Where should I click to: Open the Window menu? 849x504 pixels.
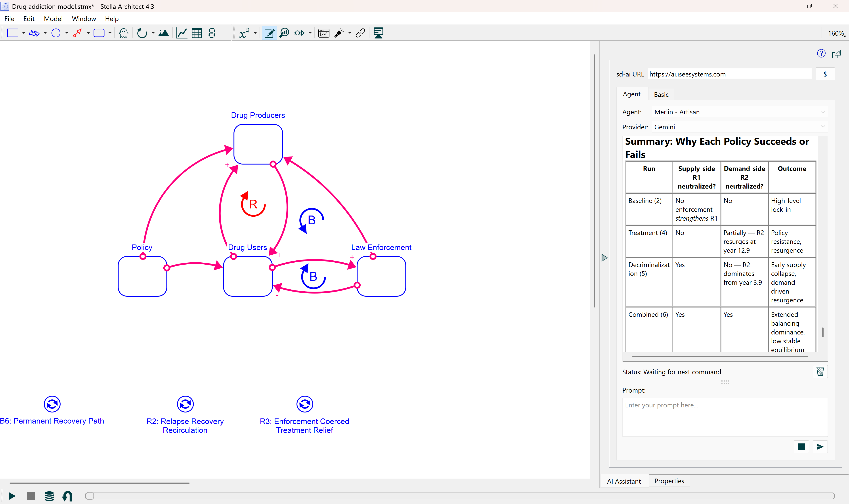coord(84,19)
